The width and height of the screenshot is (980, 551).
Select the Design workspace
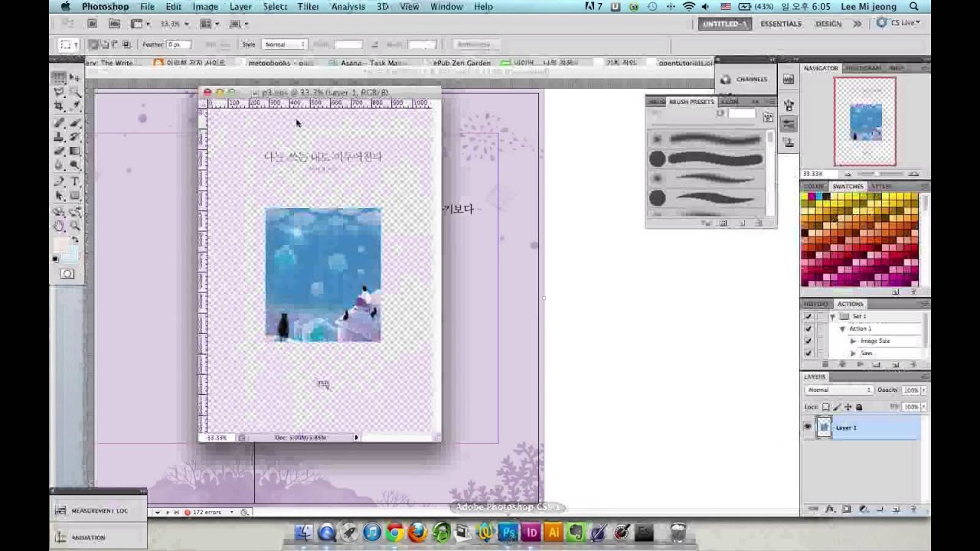click(x=828, y=24)
